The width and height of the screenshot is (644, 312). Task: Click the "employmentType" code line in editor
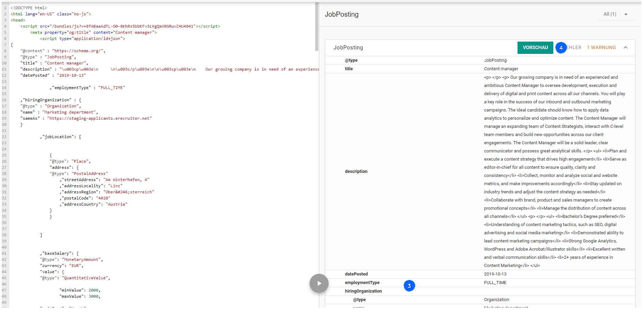click(87, 88)
